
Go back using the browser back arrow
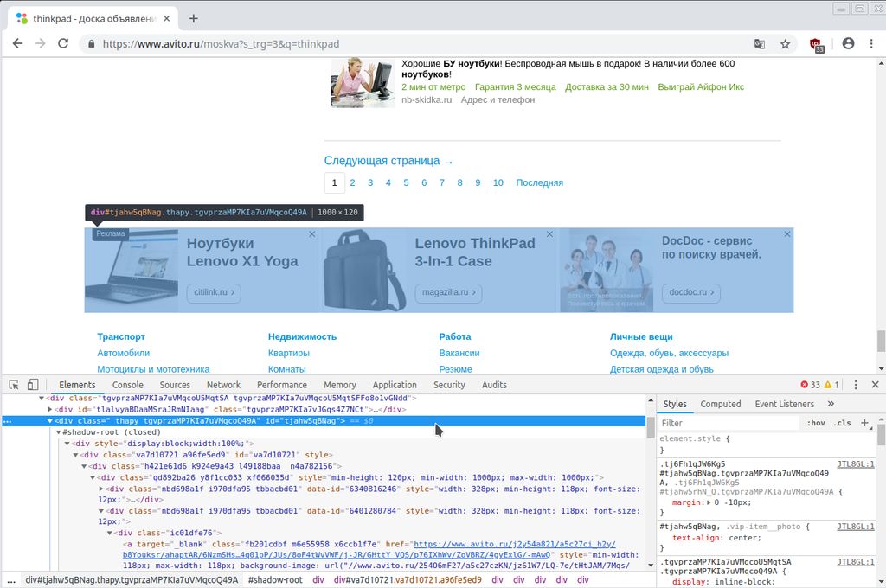pyautogui.click(x=17, y=43)
